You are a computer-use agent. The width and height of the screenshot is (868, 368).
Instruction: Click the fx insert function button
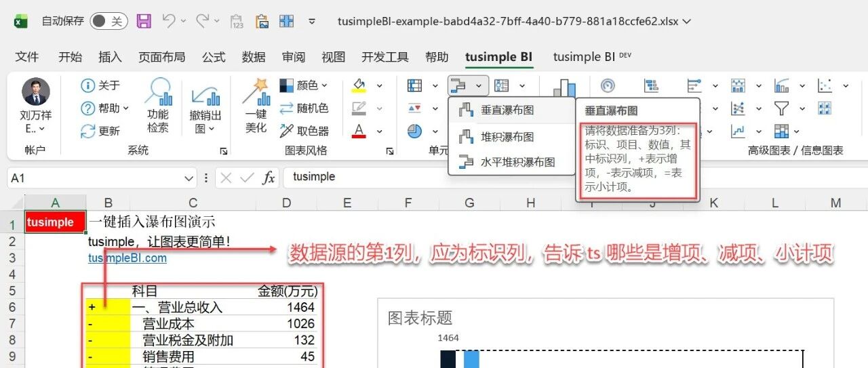269,178
